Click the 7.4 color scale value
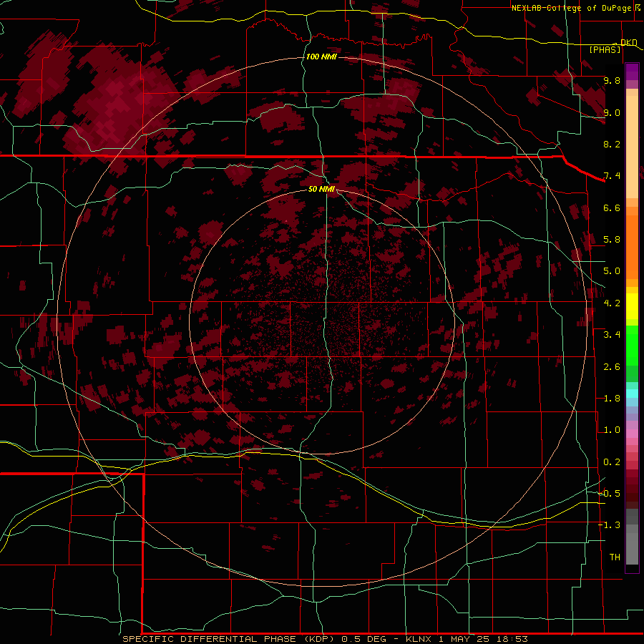This screenshot has width=644, height=644. (x=612, y=176)
